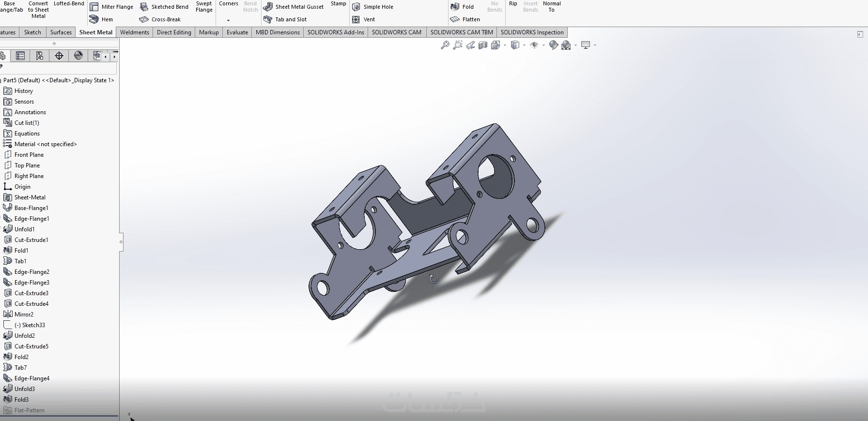Select the Hem tool
This screenshot has height=421, width=868.
(x=101, y=19)
